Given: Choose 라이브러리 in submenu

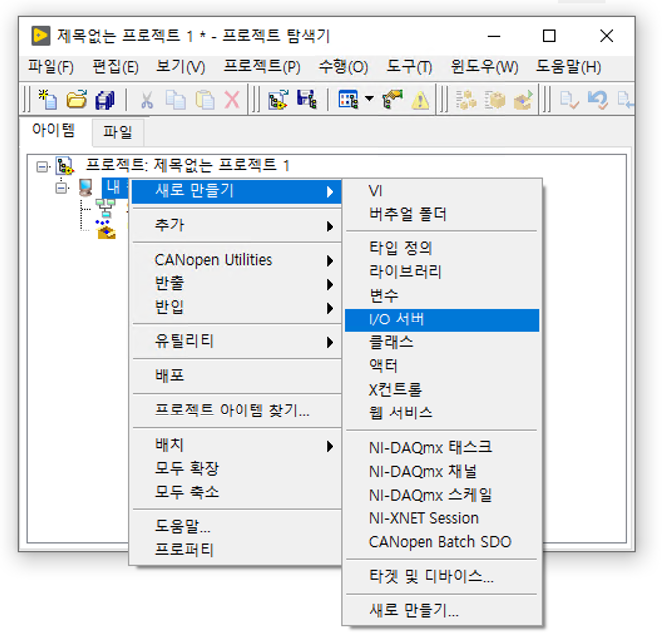Looking at the screenshot, I should click(x=442, y=272).
